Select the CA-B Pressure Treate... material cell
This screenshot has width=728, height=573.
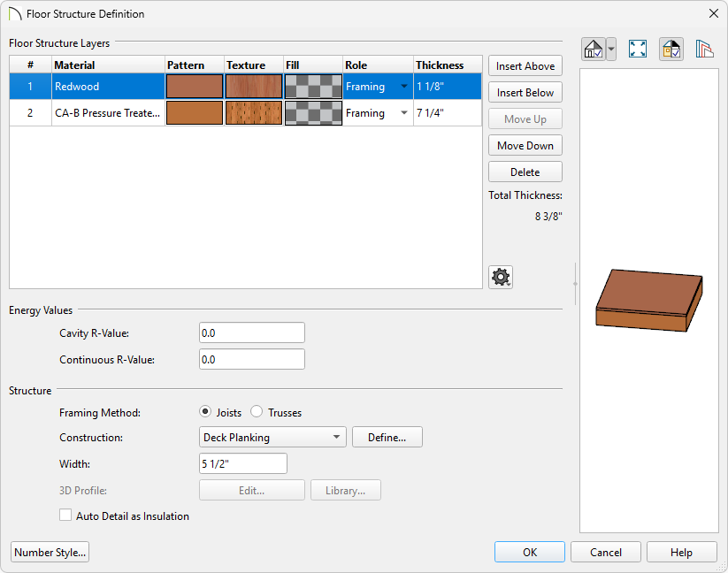[108, 113]
